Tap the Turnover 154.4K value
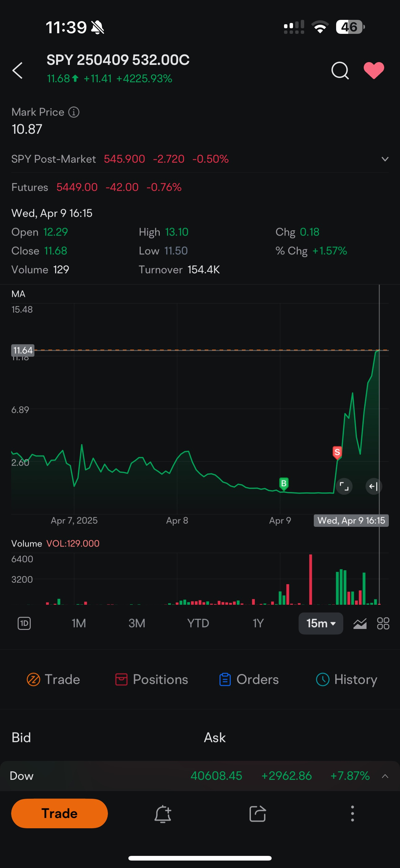Screen dimensions: 400x868 click(x=204, y=269)
